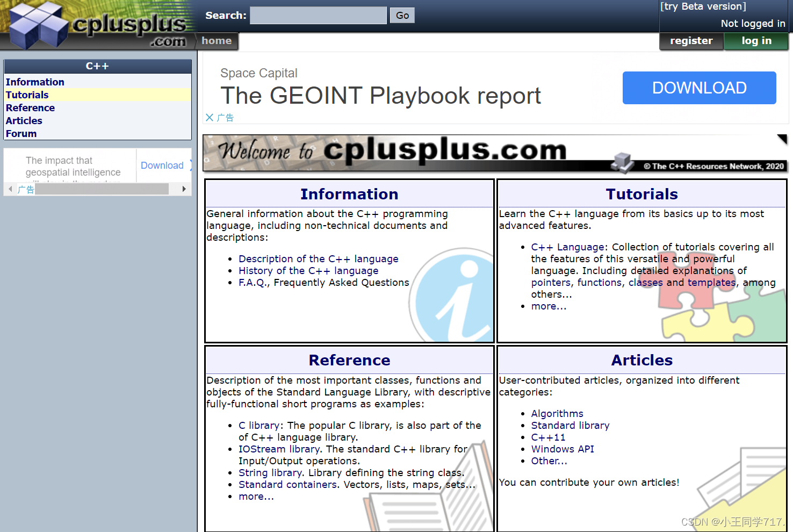Viewport: 793px width, 532px height.
Task: Click the templates link in Tutorials
Action: 712,283
